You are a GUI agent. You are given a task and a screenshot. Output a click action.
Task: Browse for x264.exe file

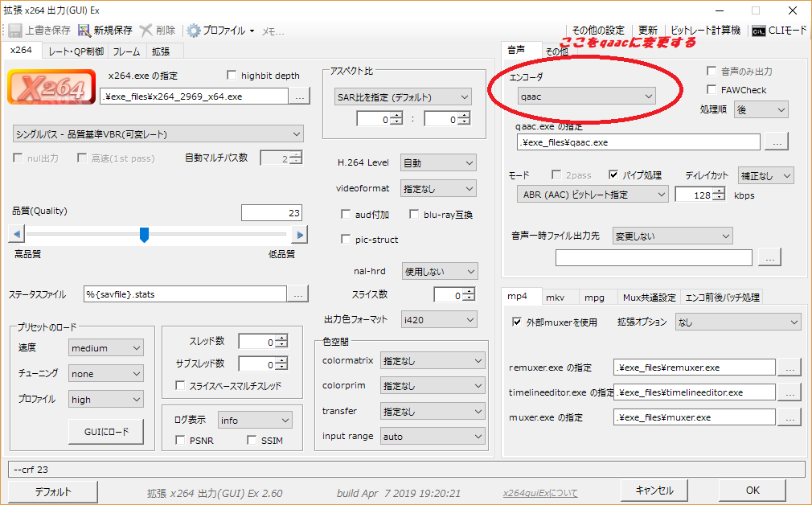click(299, 96)
